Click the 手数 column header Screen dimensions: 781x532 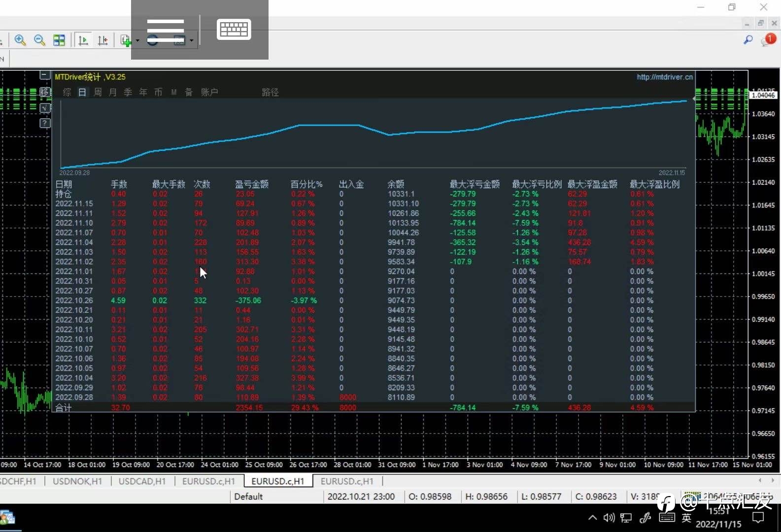(x=119, y=184)
